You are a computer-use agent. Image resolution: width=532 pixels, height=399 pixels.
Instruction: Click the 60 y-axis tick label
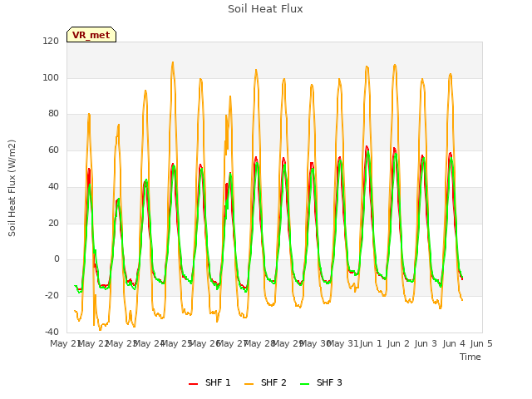click(x=53, y=150)
